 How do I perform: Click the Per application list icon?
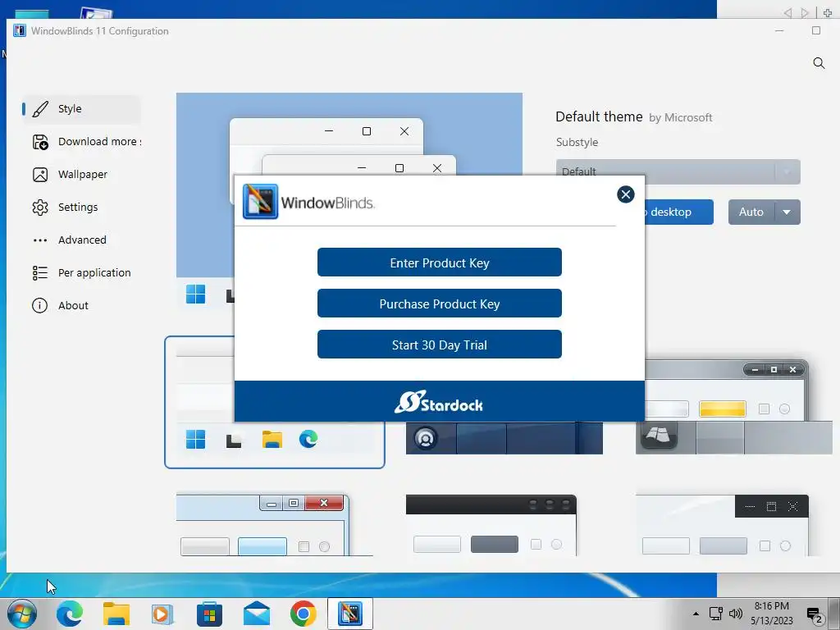(x=40, y=273)
